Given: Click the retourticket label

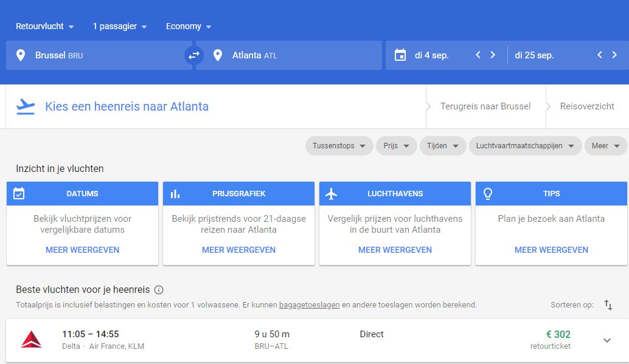Looking at the screenshot, I should tap(551, 346).
